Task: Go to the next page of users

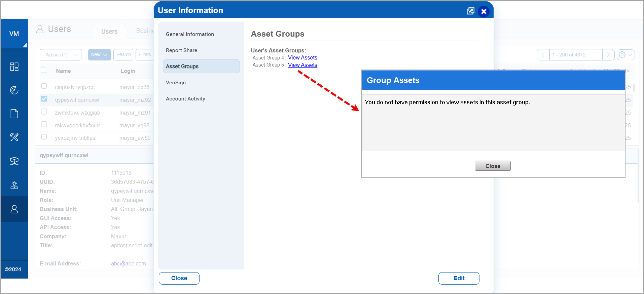Action: (x=608, y=55)
